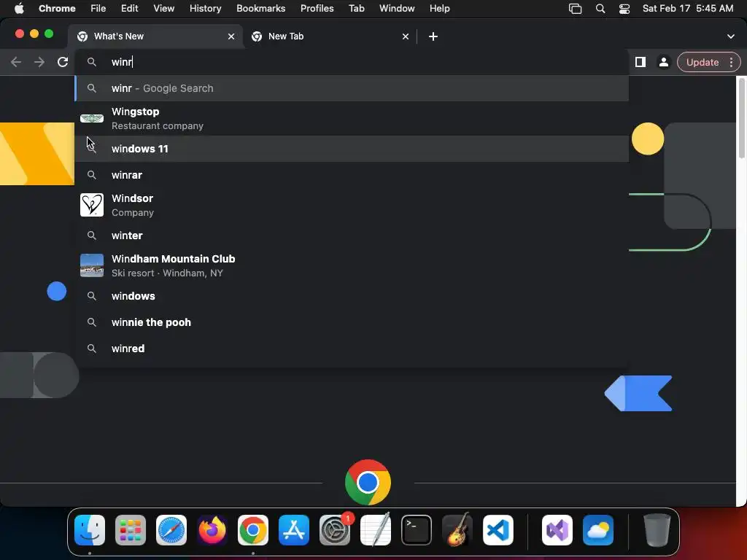
Task: Open the View menu
Action: 163,9
